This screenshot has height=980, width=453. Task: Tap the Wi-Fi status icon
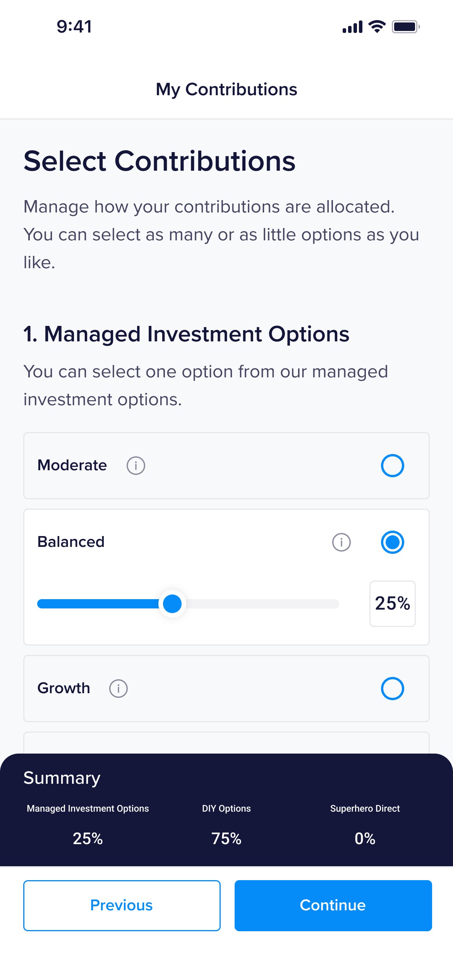coord(377,27)
